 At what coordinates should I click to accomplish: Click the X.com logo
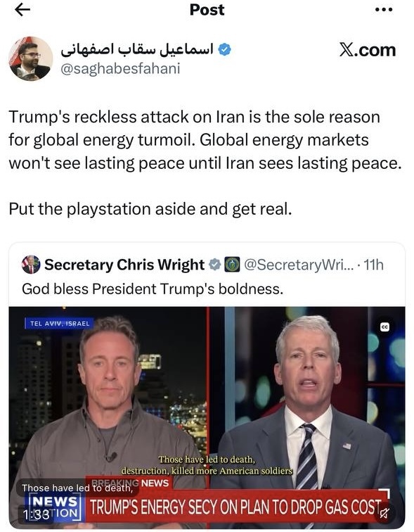click(368, 50)
